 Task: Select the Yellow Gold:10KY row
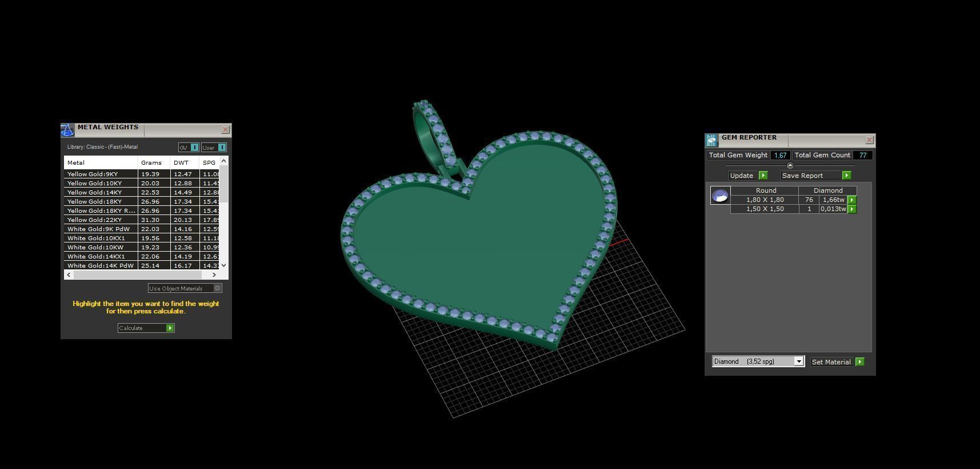click(142, 183)
